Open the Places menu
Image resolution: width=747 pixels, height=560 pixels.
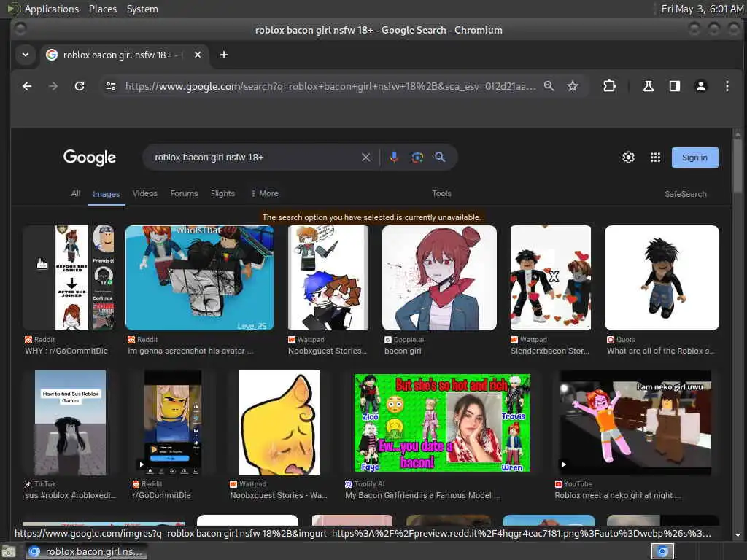[x=103, y=9]
